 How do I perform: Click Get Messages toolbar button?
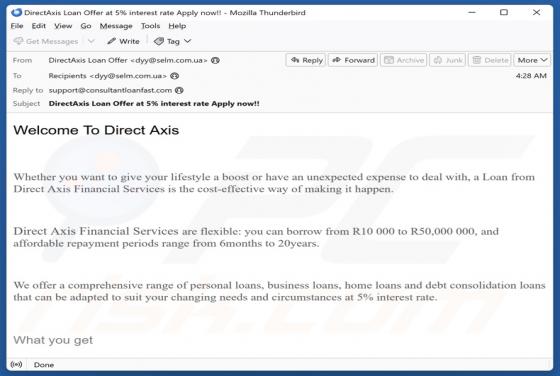pyautogui.click(x=46, y=41)
